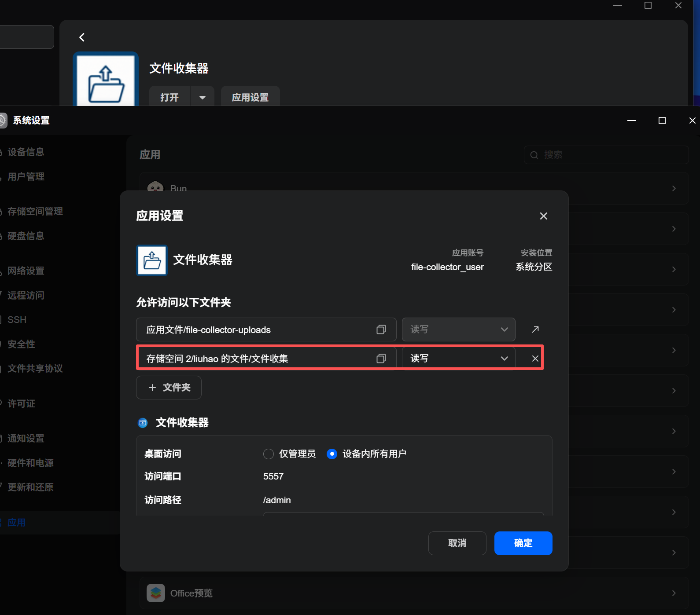This screenshot has width=700, height=615.
Task: Click the 系统分区 install location text
Action: click(x=534, y=267)
